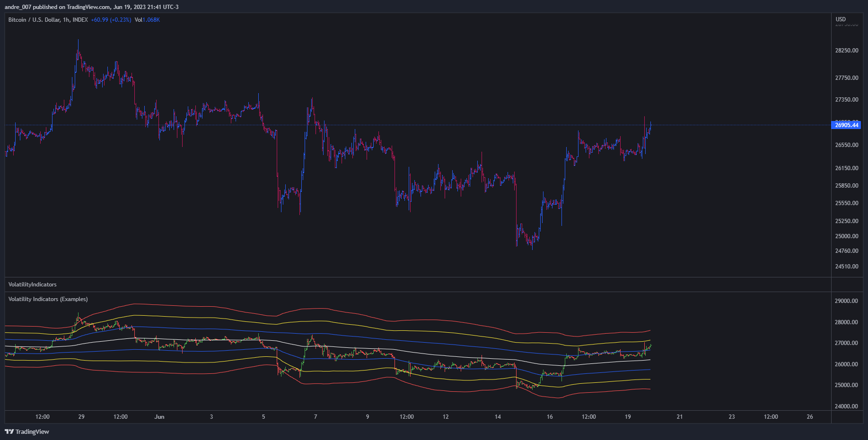This screenshot has height=440, width=868.
Task: Click the 7 date label on time axis
Action: click(316, 417)
